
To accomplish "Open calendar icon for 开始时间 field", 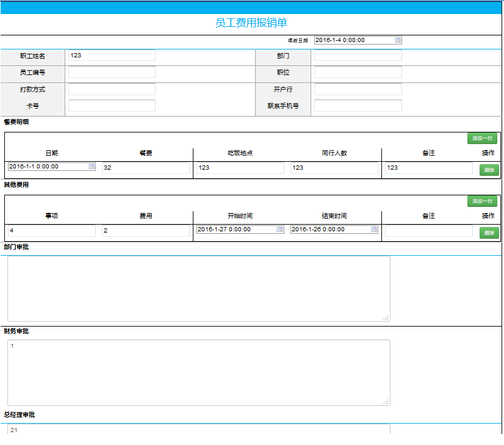I will 280,230.
